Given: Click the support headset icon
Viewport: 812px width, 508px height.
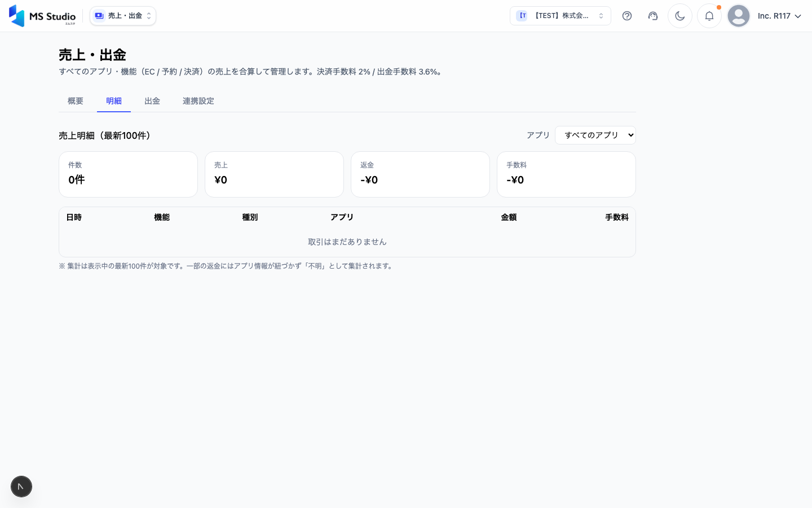Looking at the screenshot, I should [653, 16].
